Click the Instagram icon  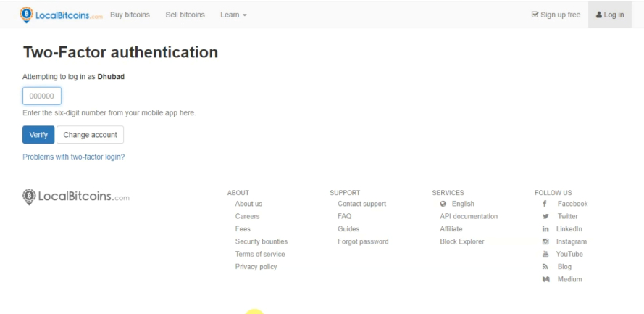(x=545, y=241)
